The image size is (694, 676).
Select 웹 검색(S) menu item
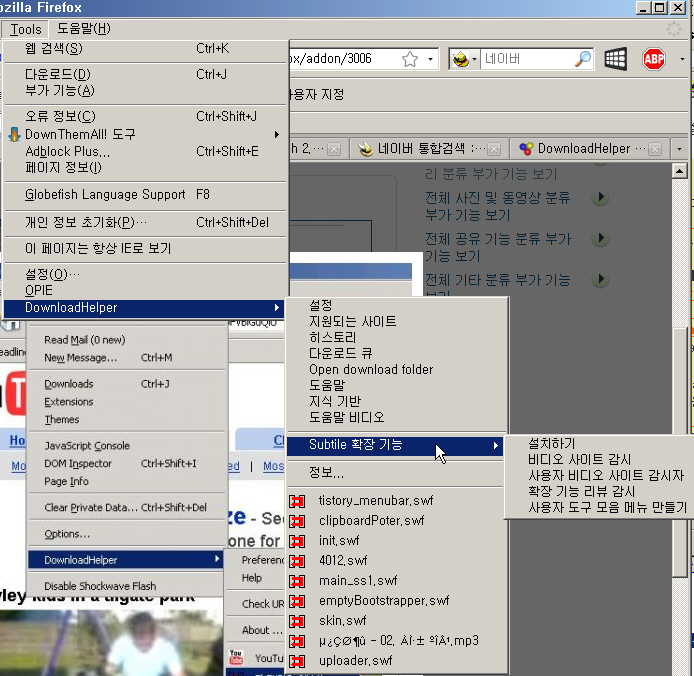[146, 49]
